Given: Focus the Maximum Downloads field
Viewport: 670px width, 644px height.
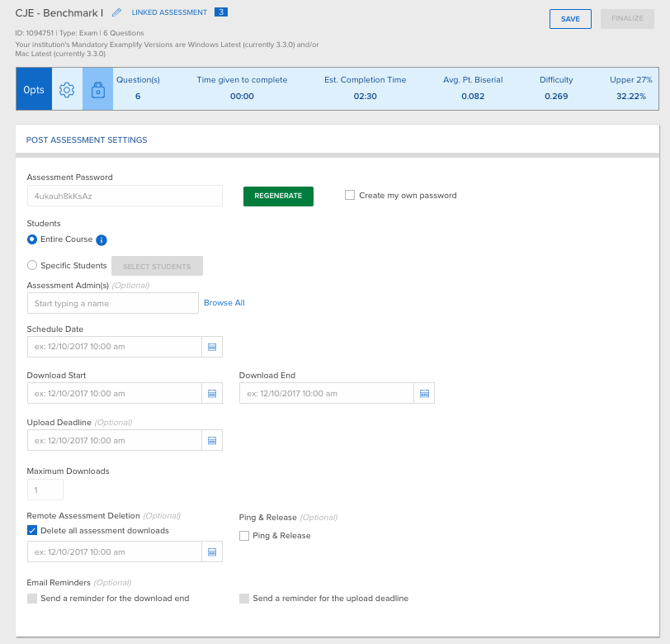Looking at the screenshot, I should (45, 490).
